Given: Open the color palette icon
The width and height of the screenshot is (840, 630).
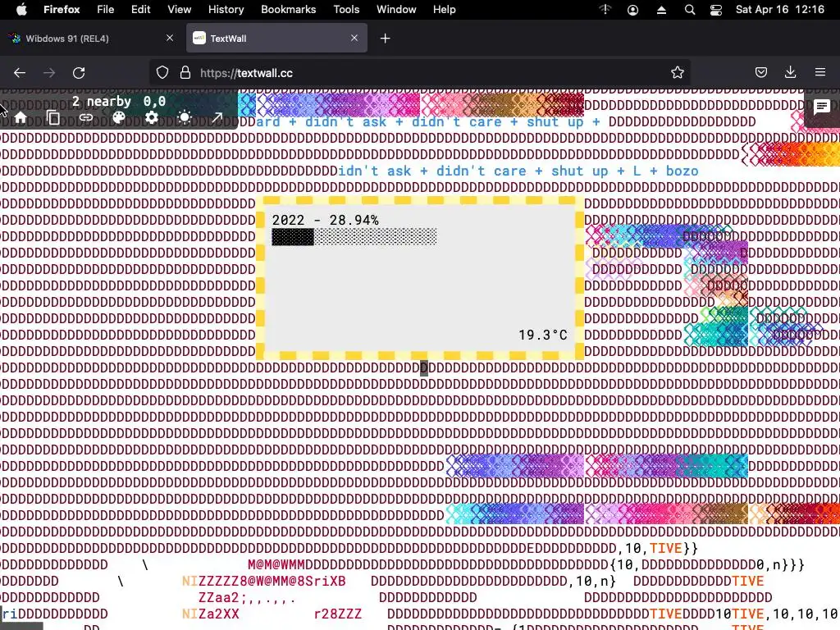Looking at the screenshot, I should [119, 117].
